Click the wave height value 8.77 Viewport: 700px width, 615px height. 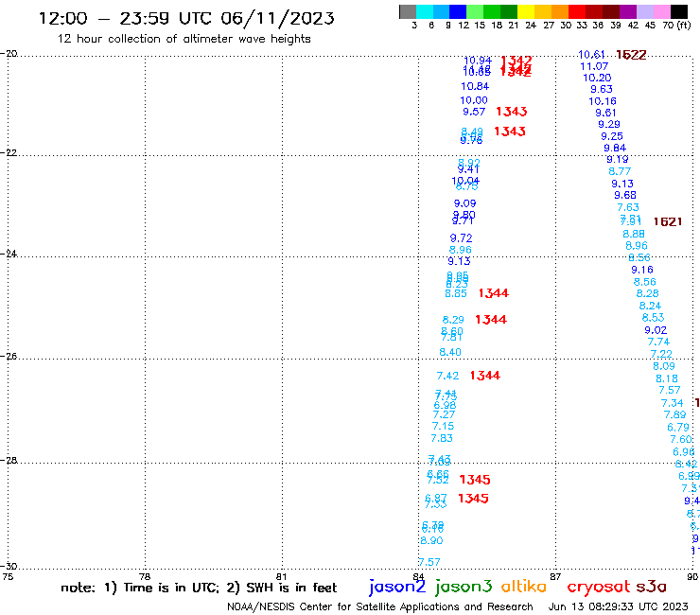620,171
